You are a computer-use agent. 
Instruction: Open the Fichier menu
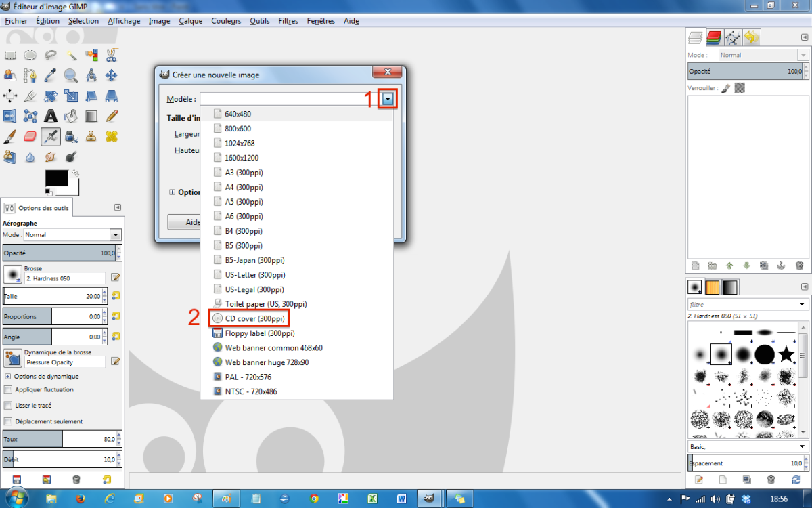pyautogui.click(x=16, y=21)
